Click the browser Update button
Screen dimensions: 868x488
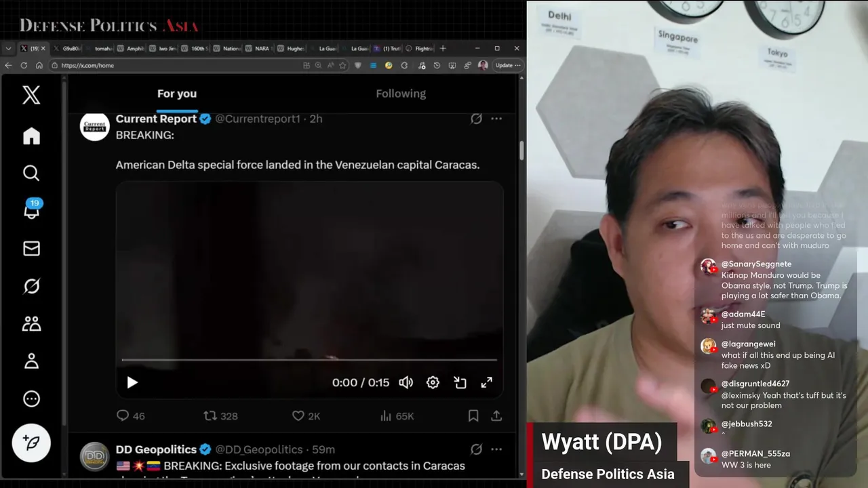507,65
